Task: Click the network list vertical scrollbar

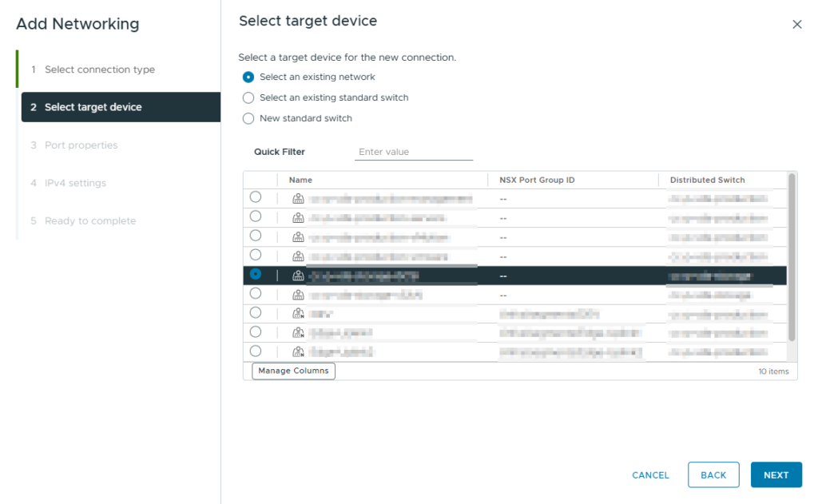Action: [792, 258]
